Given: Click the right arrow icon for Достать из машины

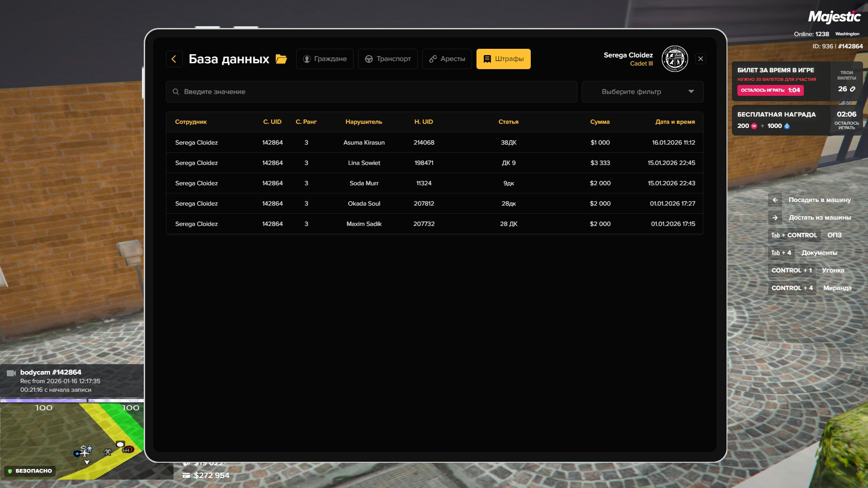Looking at the screenshot, I should 775,217.
